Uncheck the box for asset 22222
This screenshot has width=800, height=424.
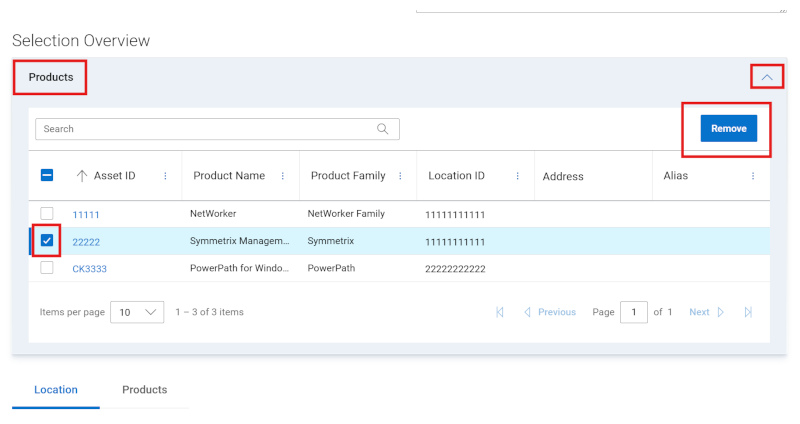[x=47, y=241]
